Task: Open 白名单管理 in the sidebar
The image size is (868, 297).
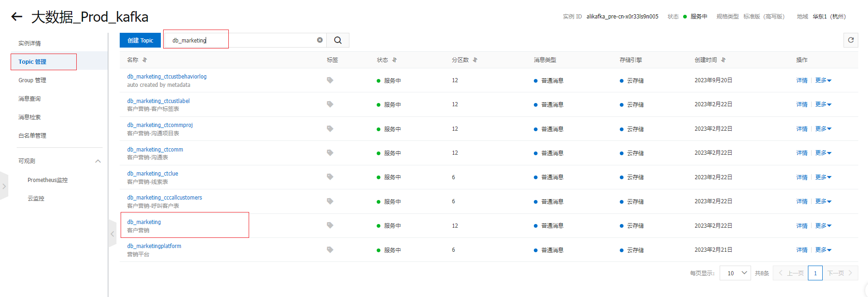Action: [32, 136]
